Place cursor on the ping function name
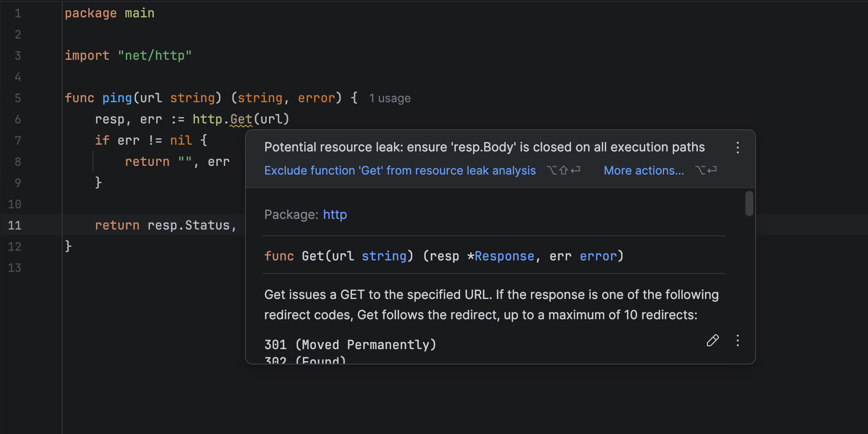 pyautogui.click(x=117, y=98)
